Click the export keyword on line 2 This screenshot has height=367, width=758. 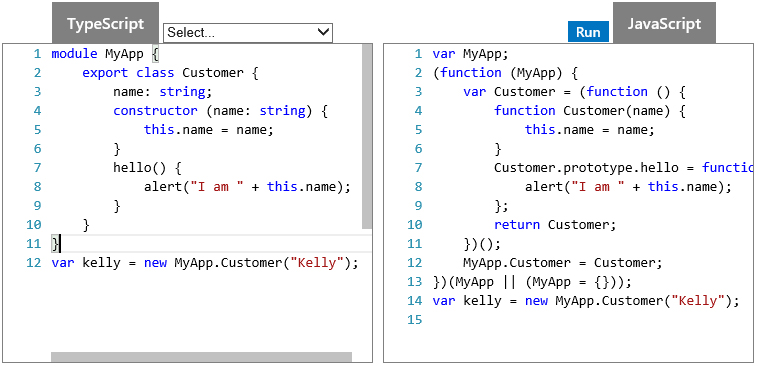click(105, 73)
